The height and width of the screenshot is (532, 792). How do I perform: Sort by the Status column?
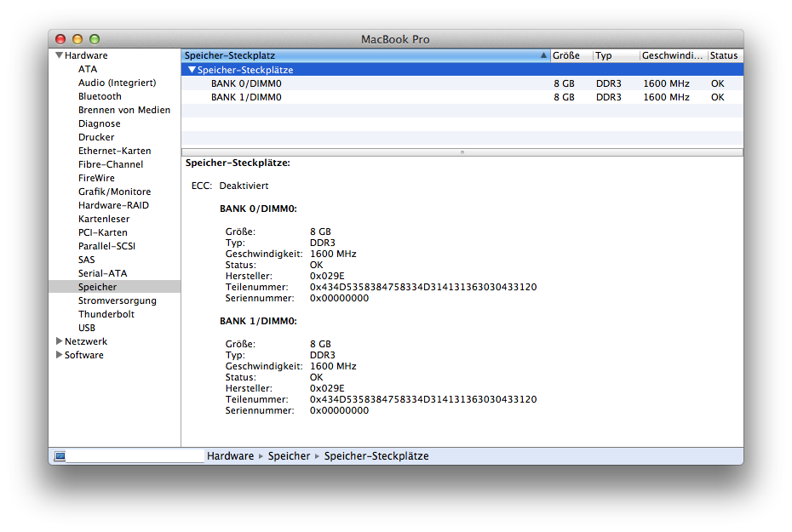(725, 55)
